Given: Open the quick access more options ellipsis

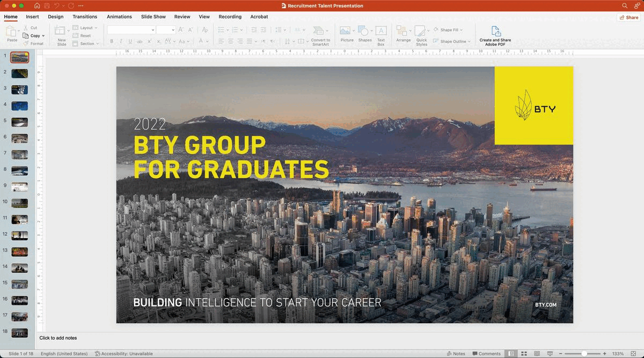Looking at the screenshot, I should click(80, 5).
